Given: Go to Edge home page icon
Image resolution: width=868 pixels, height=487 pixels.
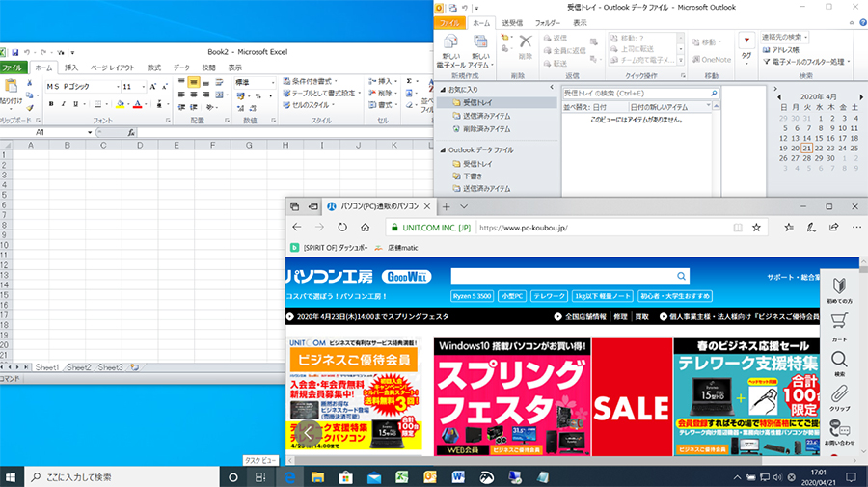Looking at the screenshot, I should [x=366, y=228].
